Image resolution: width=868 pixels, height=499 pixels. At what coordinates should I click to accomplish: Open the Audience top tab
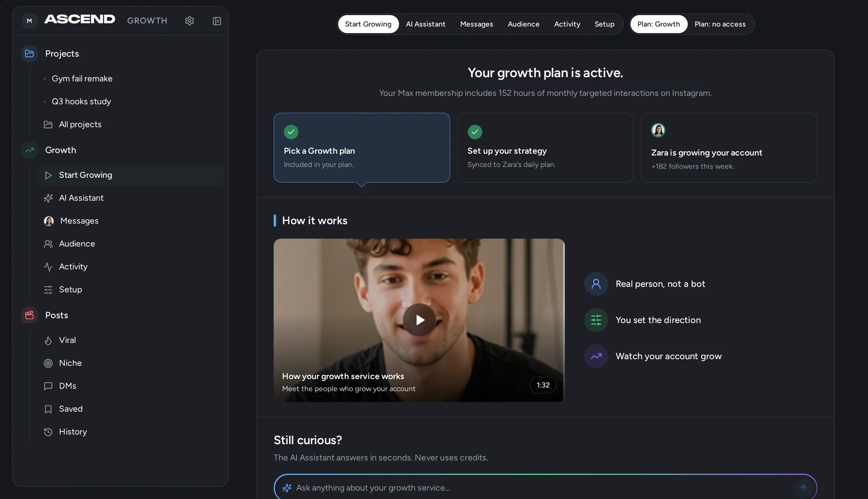point(524,24)
